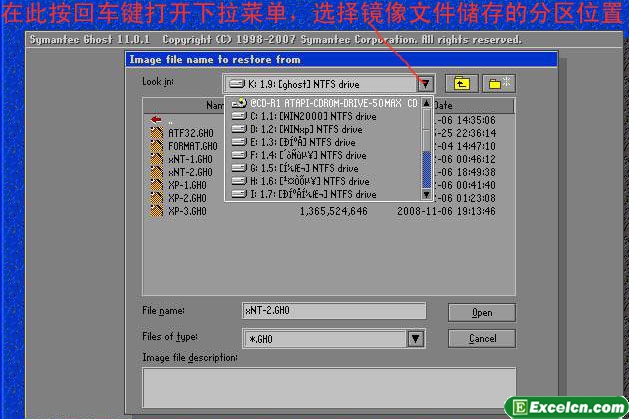Select the G: 1.5 NTFS drive entry
Viewport: 629px width, 419px height.
coord(295,168)
